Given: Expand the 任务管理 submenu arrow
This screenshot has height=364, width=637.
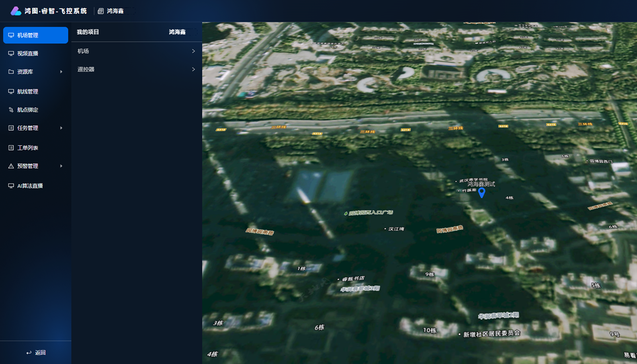Looking at the screenshot, I should [x=61, y=128].
